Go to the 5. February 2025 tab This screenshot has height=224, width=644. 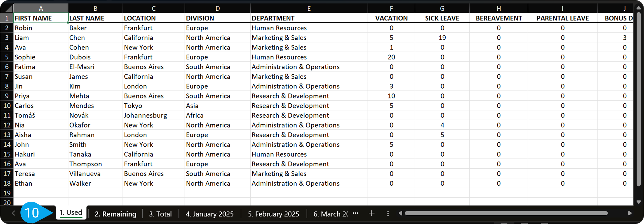[273, 214]
